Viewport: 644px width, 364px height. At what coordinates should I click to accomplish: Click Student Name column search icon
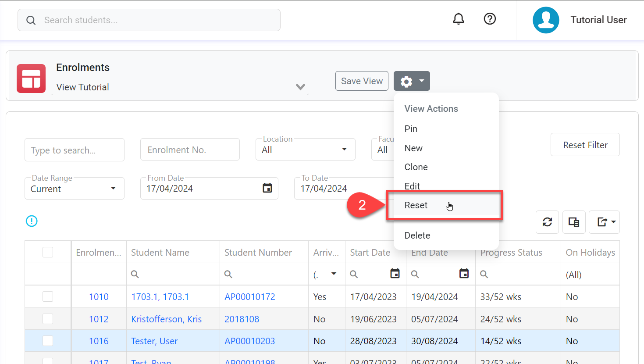coord(135,274)
